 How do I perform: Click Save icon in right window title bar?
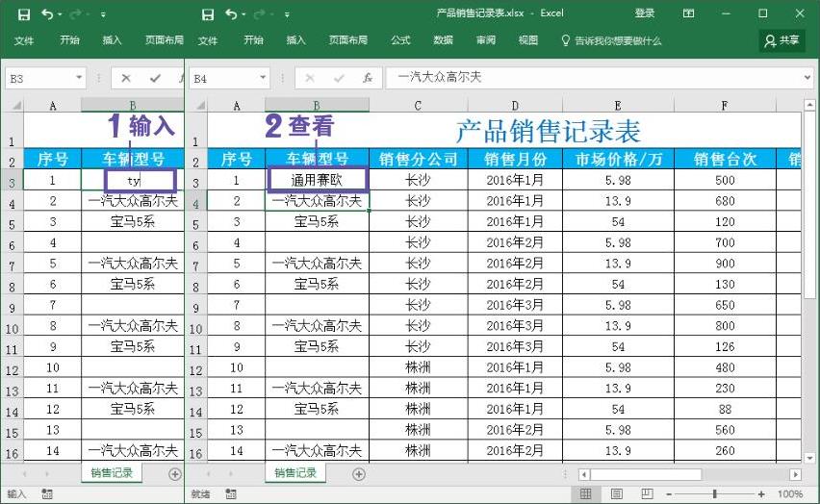[x=208, y=14]
